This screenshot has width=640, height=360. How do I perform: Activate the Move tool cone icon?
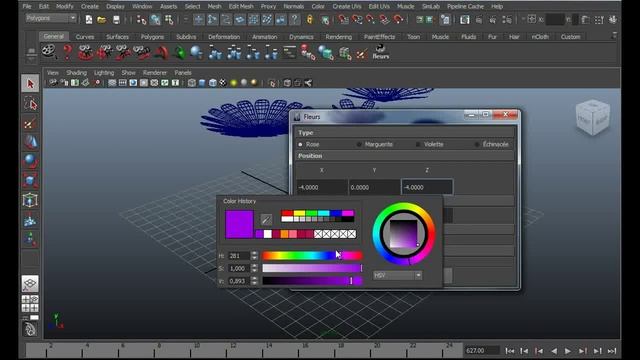(x=30, y=142)
